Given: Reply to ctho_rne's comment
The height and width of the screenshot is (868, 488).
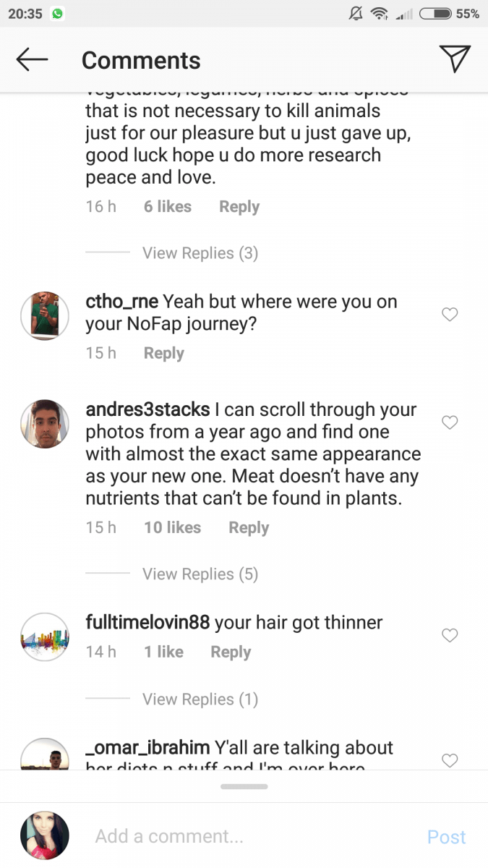Looking at the screenshot, I should pyautogui.click(x=163, y=353).
